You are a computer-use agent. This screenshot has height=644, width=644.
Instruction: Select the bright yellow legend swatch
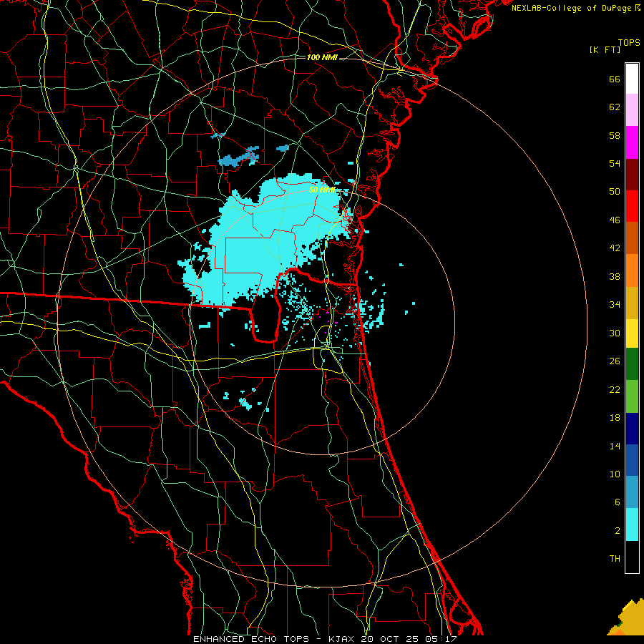click(632, 333)
